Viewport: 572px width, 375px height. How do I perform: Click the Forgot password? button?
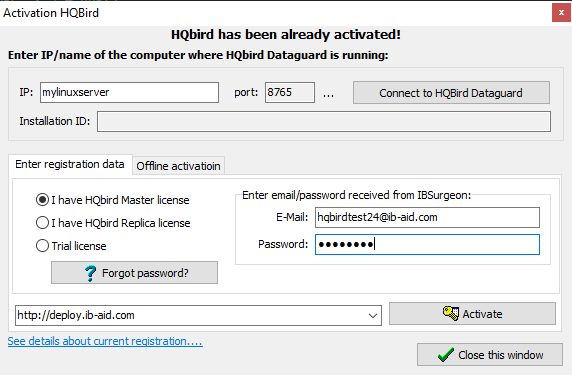point(134,272)
